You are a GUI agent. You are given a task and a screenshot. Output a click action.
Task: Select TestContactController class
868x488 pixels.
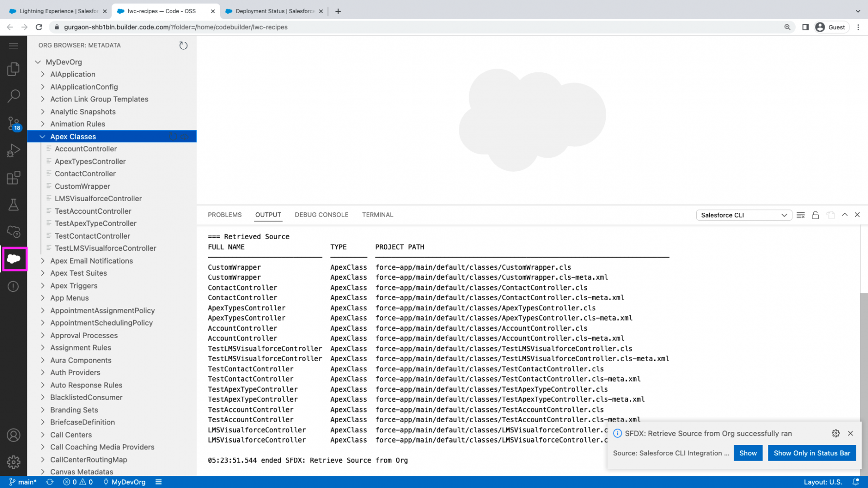click(92, 236)
